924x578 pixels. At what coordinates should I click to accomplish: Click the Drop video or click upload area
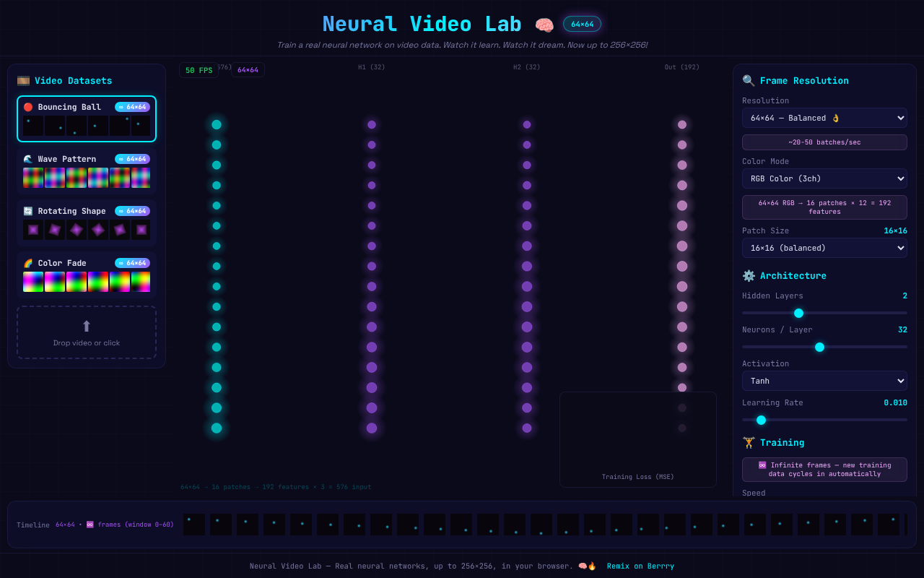click(87, 332)
